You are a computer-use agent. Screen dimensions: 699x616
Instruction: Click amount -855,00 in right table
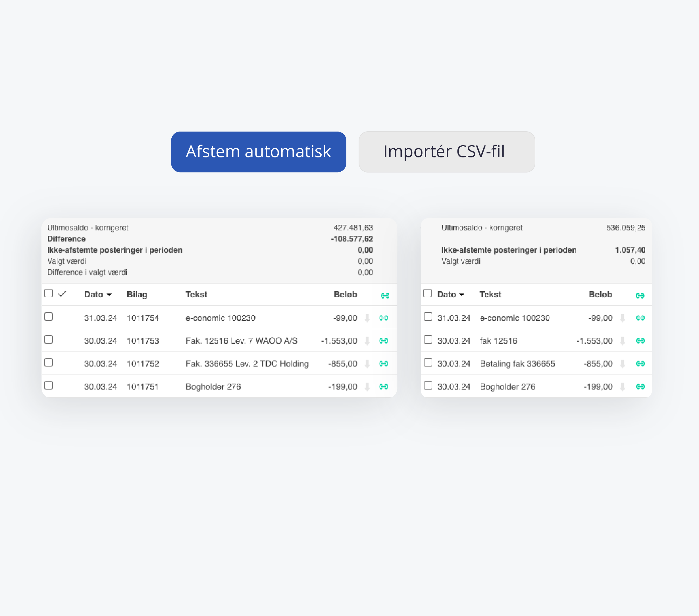coord(598,364)
